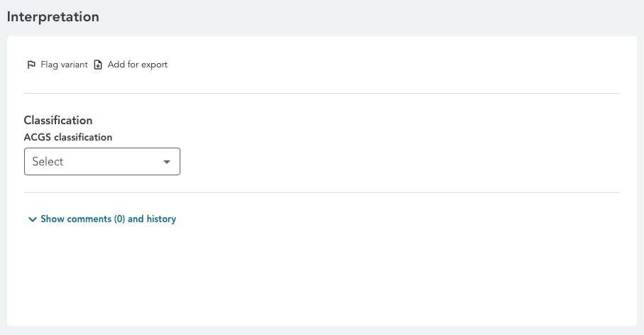Show the comment history with the chevron
644x335 pixels.
pyautogui.click(x=32, y=220)
